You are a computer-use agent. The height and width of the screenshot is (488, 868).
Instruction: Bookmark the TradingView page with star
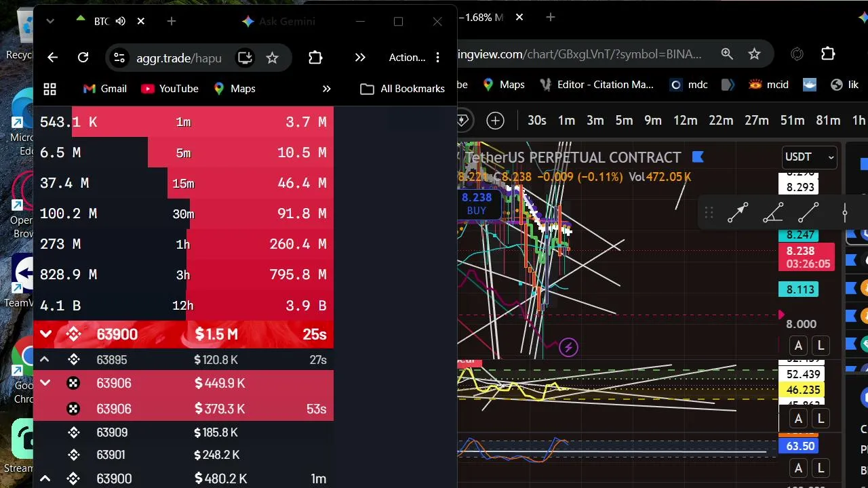tap(754, 54)
